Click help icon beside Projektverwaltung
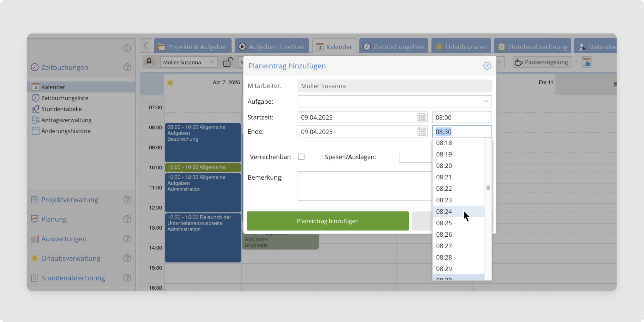The image size is (644, 322). point(127,200)
